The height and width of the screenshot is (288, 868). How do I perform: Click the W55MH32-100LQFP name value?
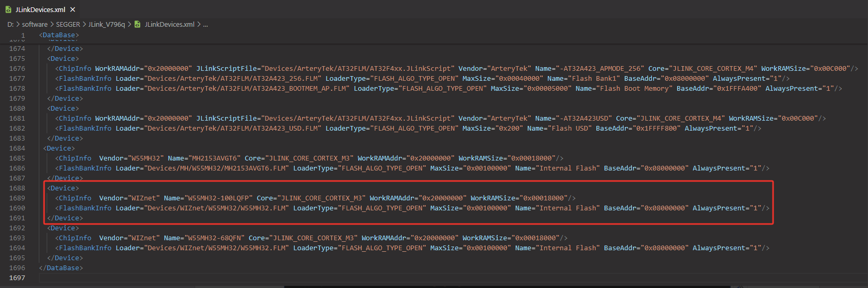click(219, 198)
